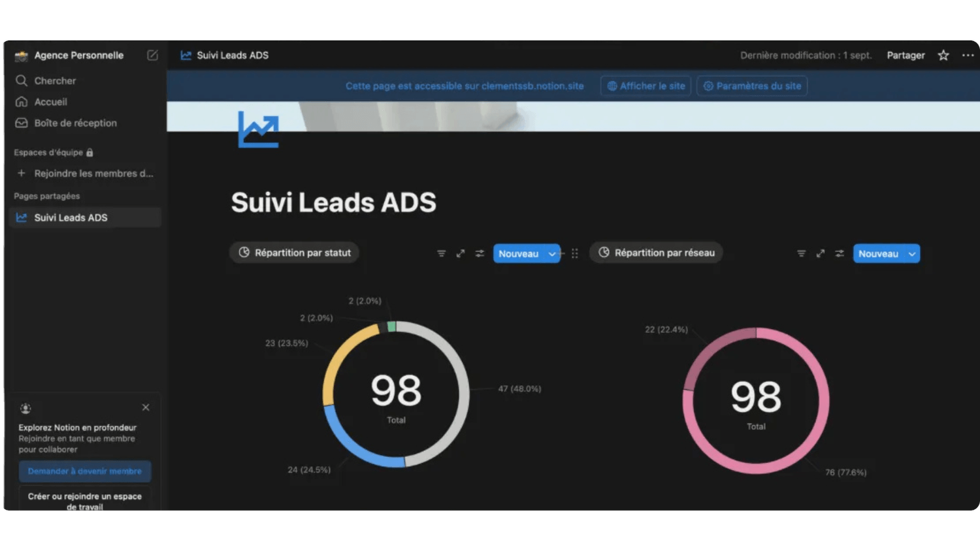Dismiss the Explorez Notion en profondeur card
This screenshot has height=551, width=980.
click(146, 407)
